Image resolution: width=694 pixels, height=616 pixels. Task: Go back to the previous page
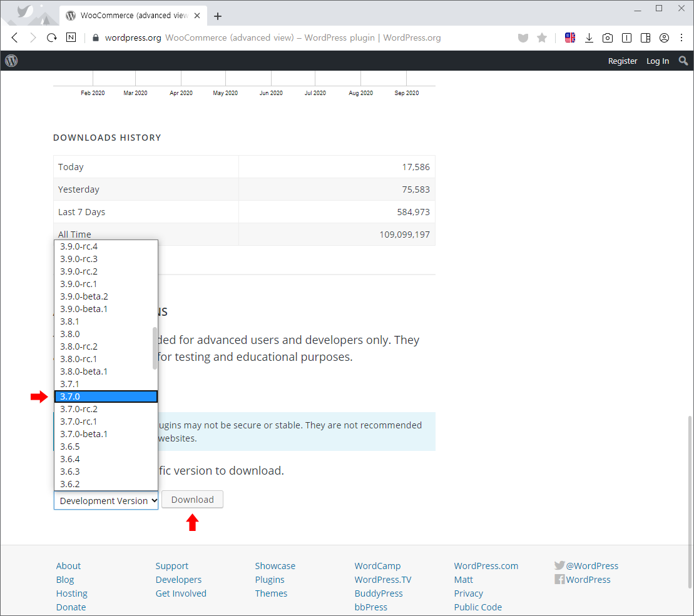[x=14, y=38]
